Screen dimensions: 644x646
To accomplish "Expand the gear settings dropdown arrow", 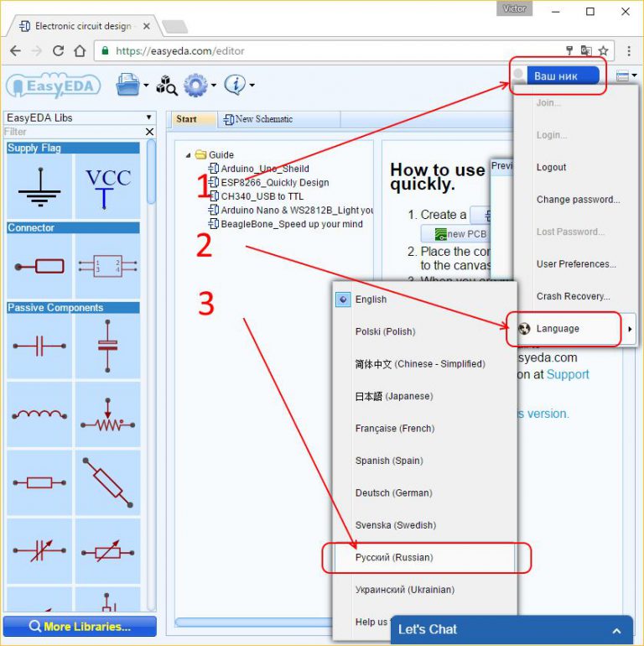I will (x=213, y=86).
